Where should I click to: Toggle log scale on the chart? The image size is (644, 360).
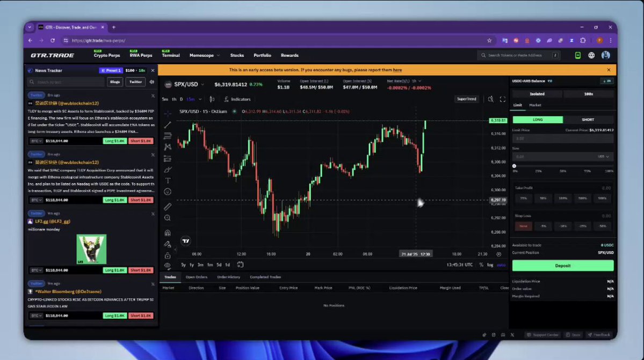click(x=490, y=265)
